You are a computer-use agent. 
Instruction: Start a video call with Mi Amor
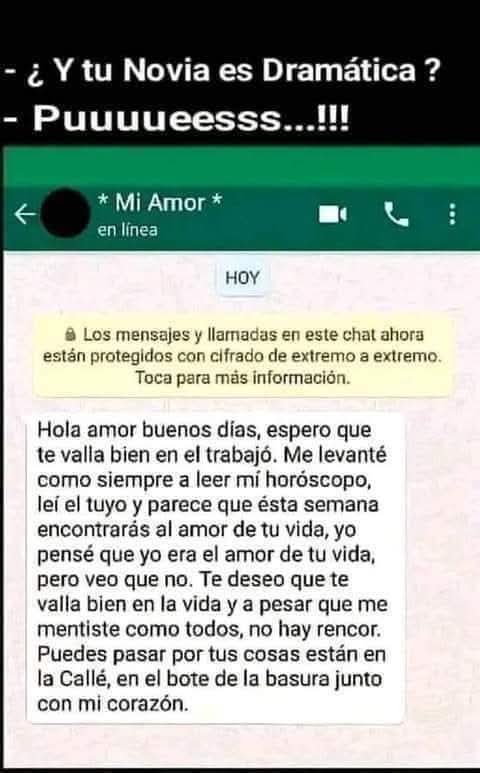pyautogui.click(x=333, y=214)
